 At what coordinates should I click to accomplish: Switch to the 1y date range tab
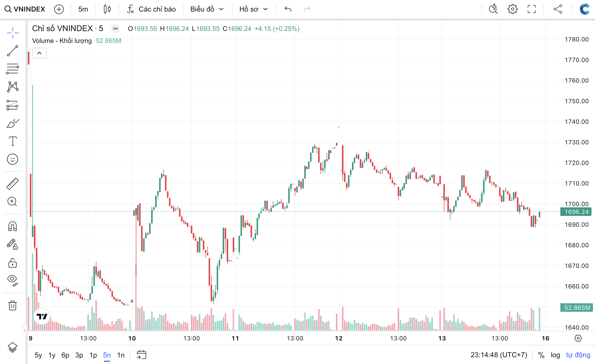point(52,355)
